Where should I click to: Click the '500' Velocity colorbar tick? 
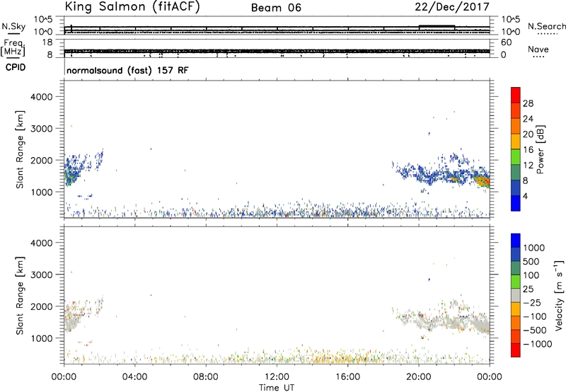pos(531,261)
